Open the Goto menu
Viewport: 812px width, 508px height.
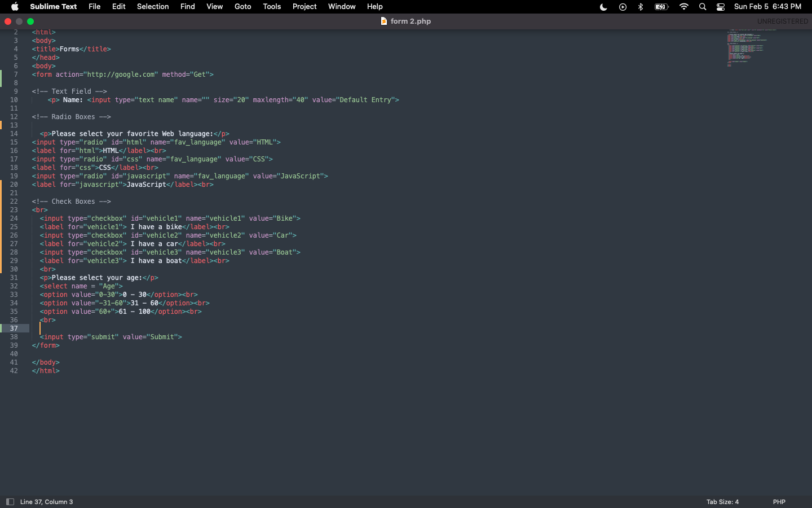(243, 7)
